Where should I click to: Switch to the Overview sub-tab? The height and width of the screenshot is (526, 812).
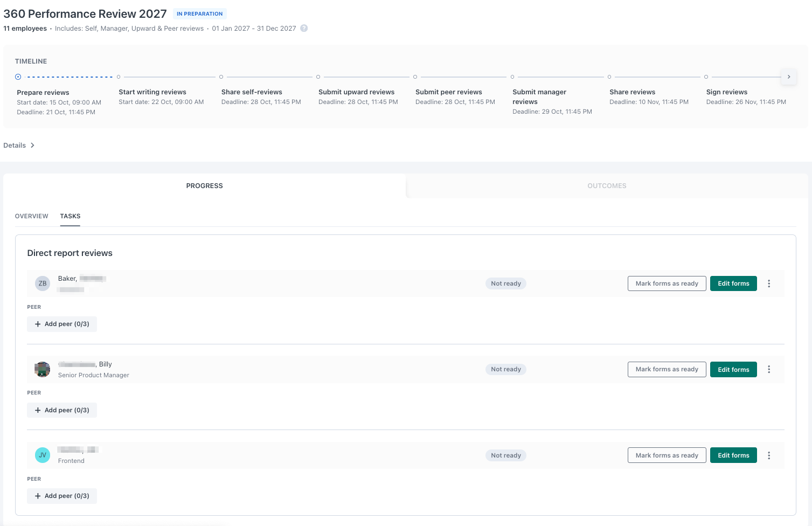[x=32, y=216]
